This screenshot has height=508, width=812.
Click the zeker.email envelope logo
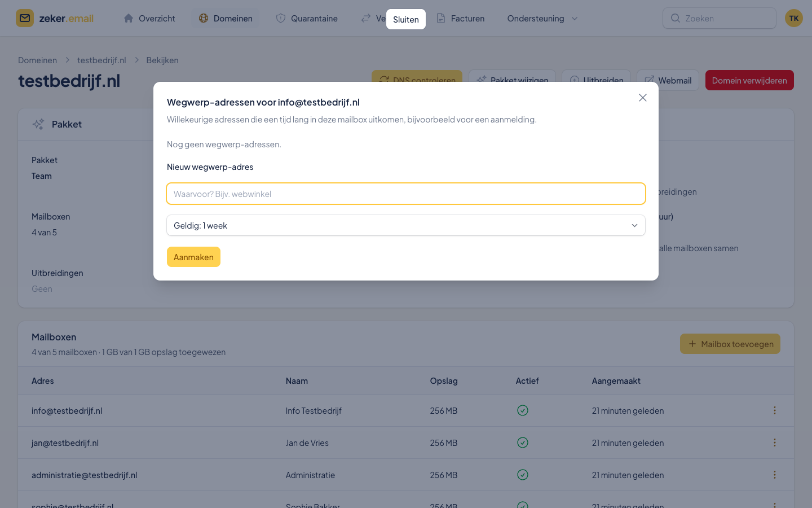click(25, 18)
